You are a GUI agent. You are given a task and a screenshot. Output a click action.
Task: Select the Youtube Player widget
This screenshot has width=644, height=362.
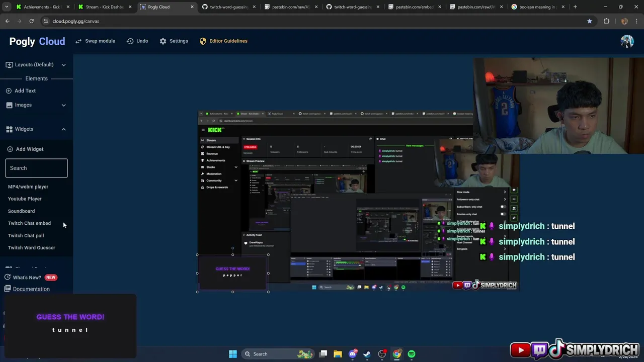pyautogui.click(x=25, y=199)
